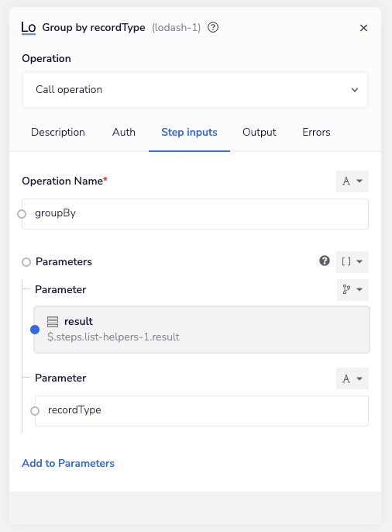Select the Step inputs tab
Image resolution: width=392 pixels, height=532 pixels.
(189, 132)
